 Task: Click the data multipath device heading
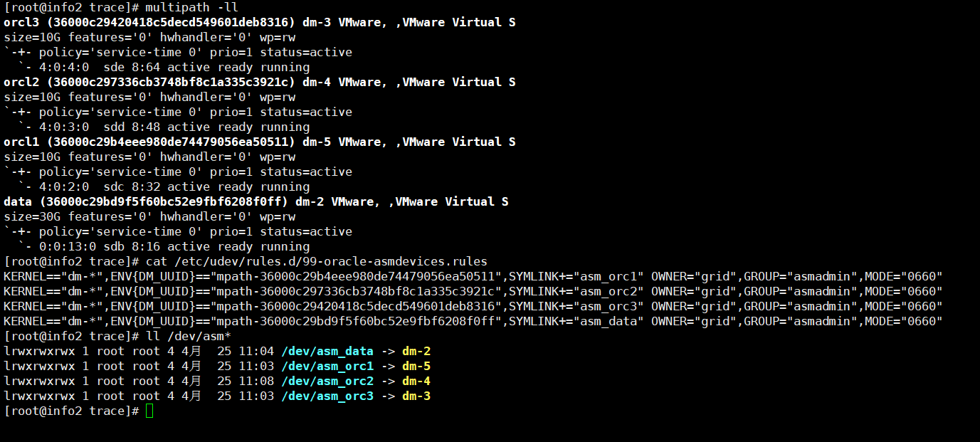256,202
